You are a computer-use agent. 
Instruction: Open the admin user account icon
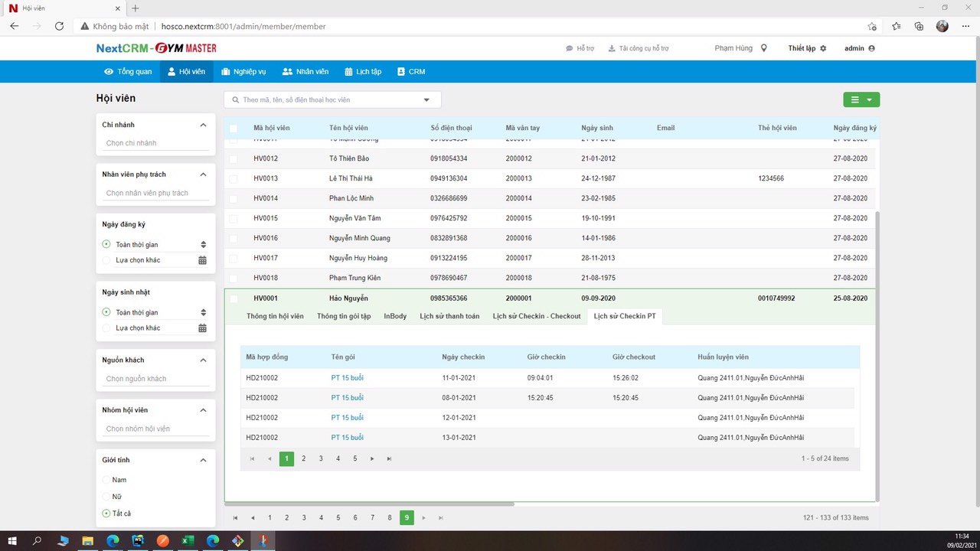tap(871, 48)
